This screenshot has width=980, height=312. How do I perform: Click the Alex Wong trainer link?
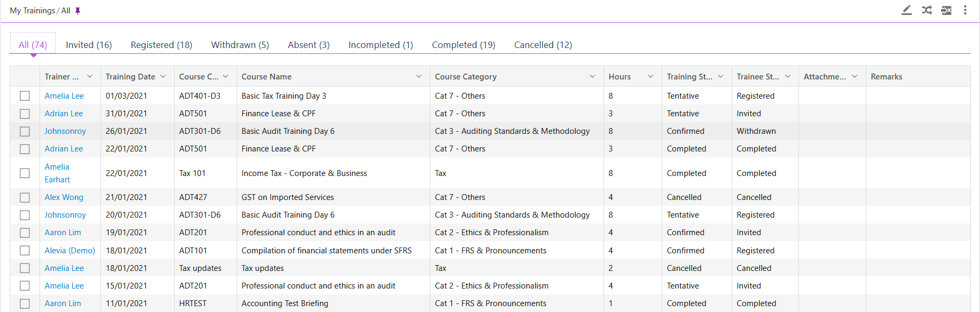point(64,197)
